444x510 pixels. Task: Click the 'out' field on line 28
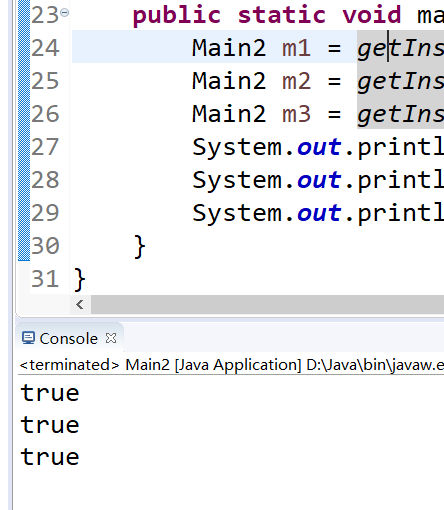coord(319,180)
